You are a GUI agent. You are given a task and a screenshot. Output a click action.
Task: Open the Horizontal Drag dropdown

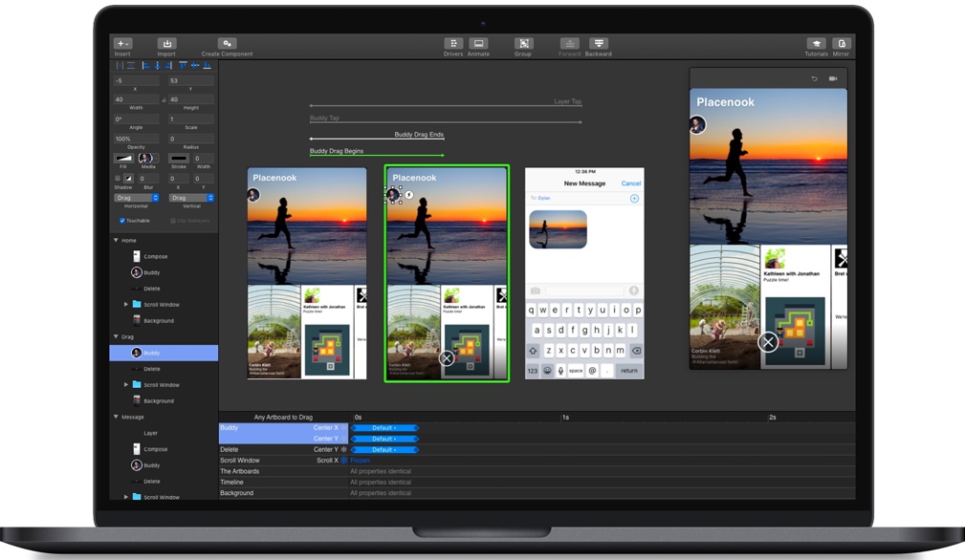tap(137, 198)
